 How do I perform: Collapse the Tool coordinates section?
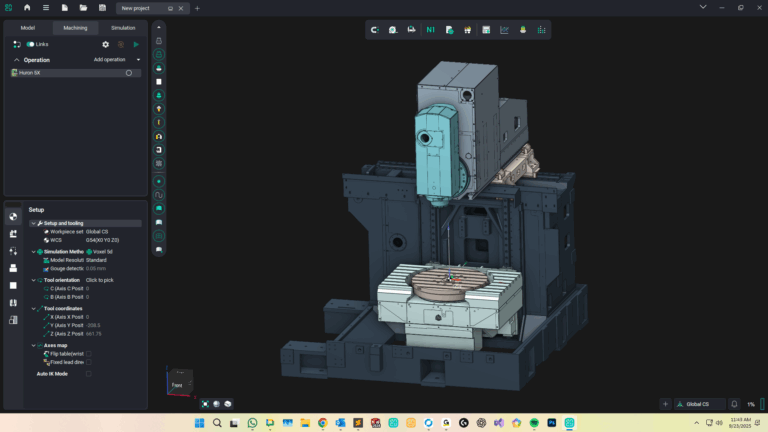pyautogui.click(x=33, y=309)
